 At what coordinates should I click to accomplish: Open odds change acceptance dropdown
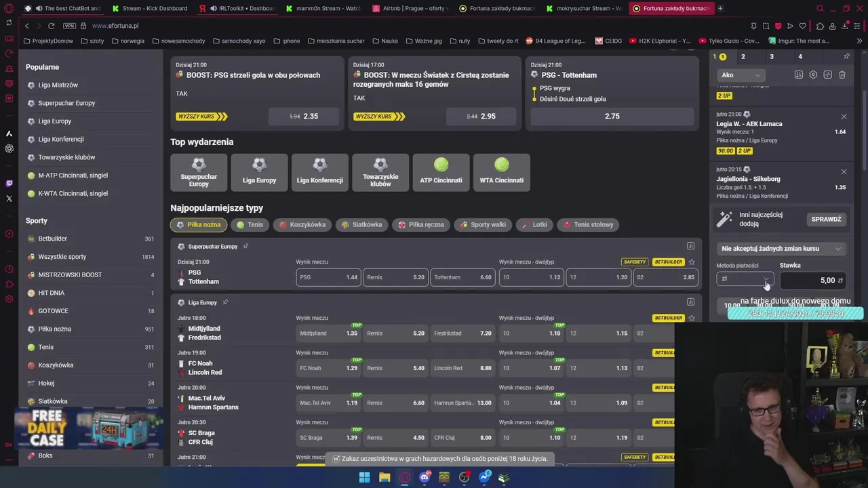[x=781, y=249]
